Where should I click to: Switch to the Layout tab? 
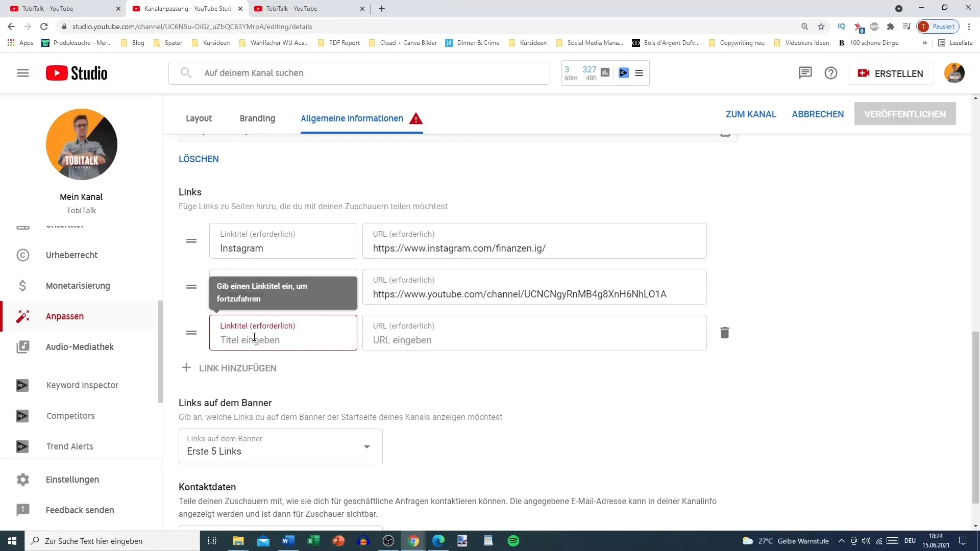(199, 118)
